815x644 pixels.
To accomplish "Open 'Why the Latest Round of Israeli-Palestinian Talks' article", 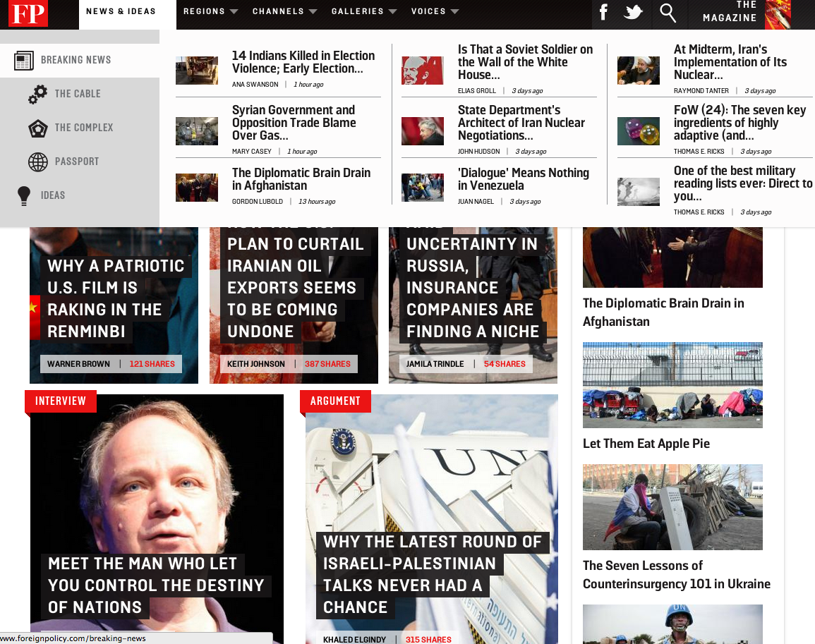I will coord(433,574).
